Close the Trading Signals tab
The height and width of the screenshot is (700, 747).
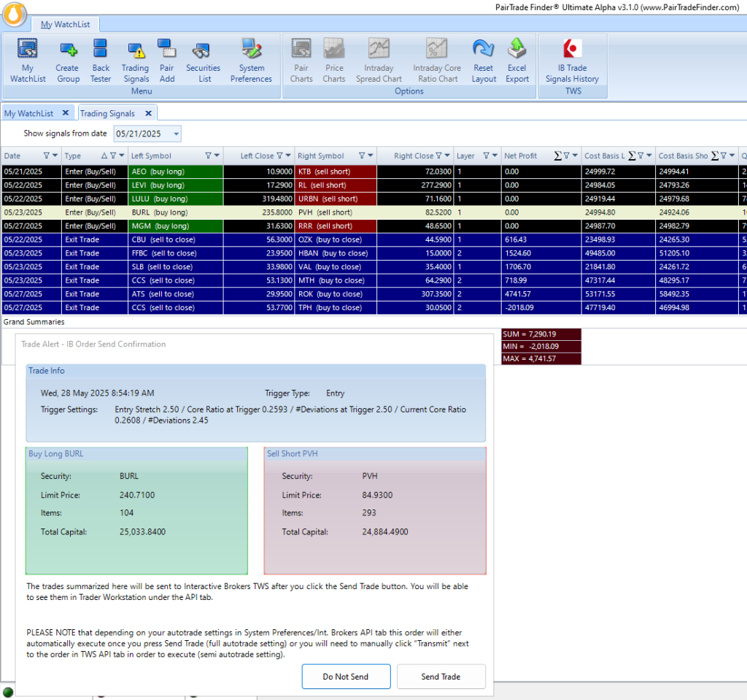pos(148,113)
